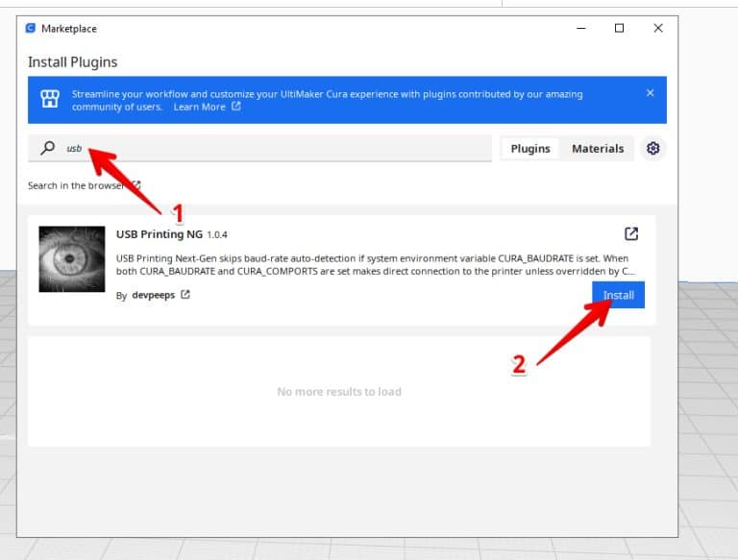Screen dimensions: 738x560
Task: Click the Install button for USB Printing NG
Action: click(618, 295)
